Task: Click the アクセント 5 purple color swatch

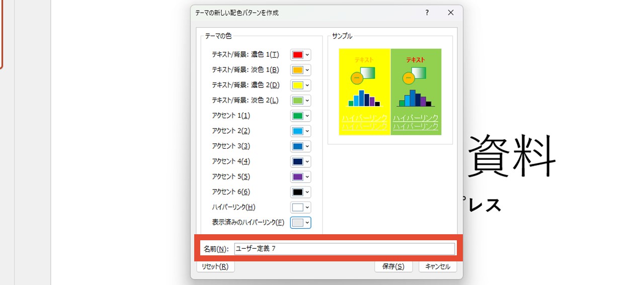Action: 298,177
